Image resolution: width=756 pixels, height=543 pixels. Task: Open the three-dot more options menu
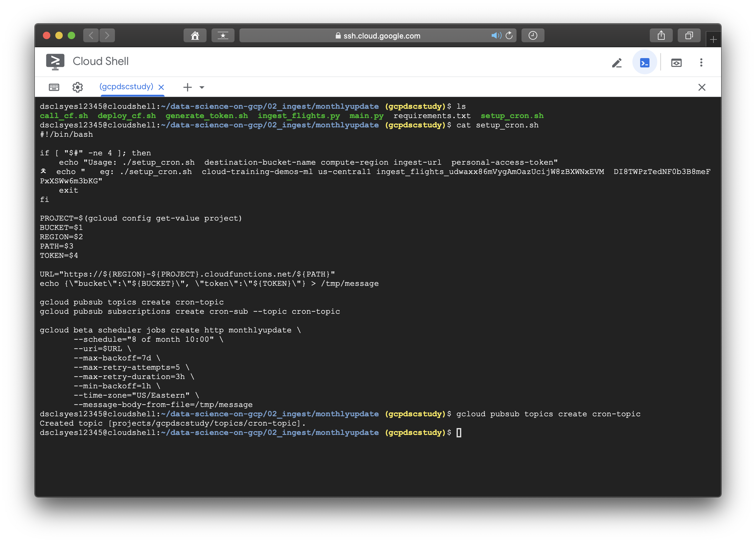tap(701, 63)
